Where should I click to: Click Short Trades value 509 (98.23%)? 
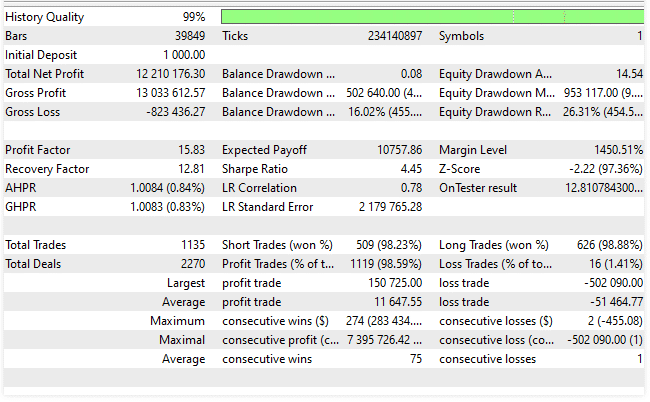click(389, 245)
